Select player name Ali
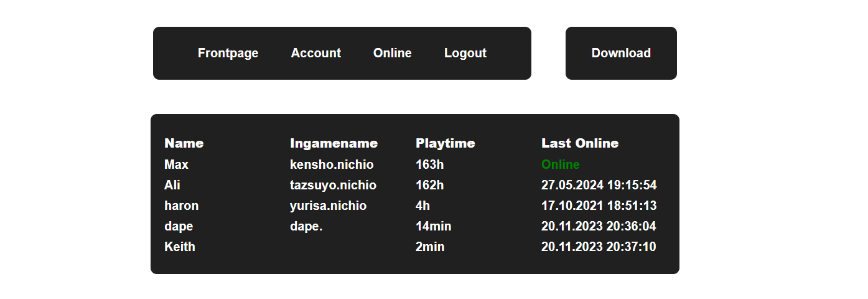 172,185
